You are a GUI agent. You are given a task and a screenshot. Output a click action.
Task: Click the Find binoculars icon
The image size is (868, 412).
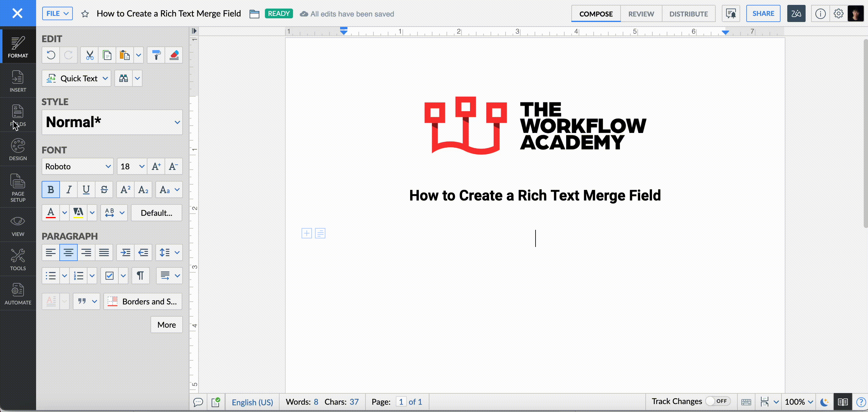tap(123, 79)
